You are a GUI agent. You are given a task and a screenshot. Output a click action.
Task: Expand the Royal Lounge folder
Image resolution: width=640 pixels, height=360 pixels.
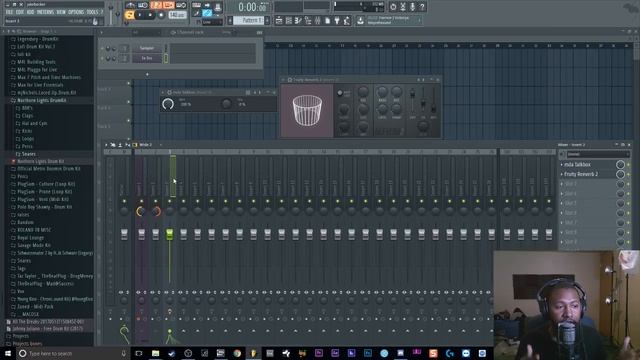pyautogui.click(x=30, y=238)
